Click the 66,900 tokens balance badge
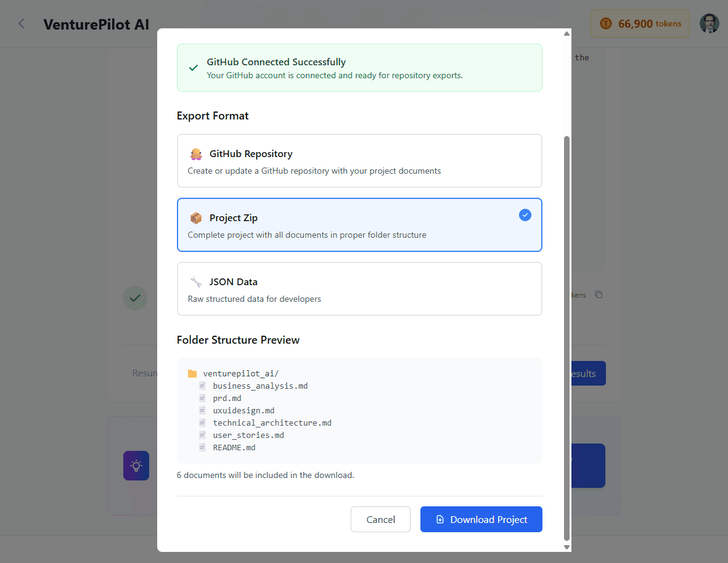The height and width of the screenshot is (563, 728). 640,23
